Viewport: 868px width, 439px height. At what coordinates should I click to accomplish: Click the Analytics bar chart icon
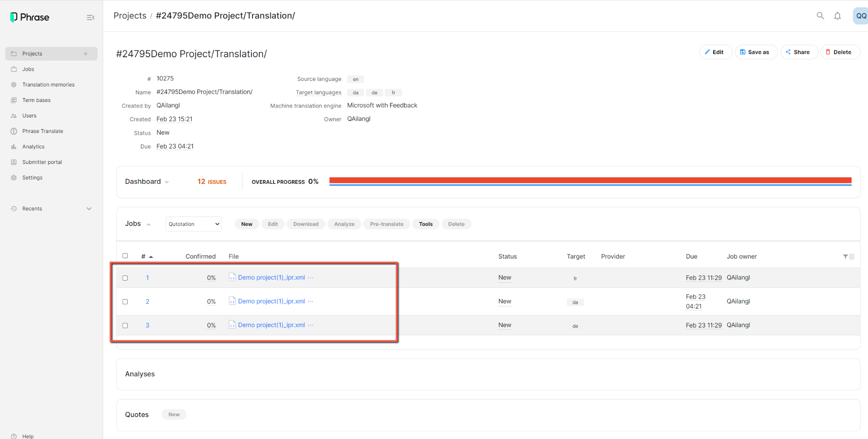14,147
